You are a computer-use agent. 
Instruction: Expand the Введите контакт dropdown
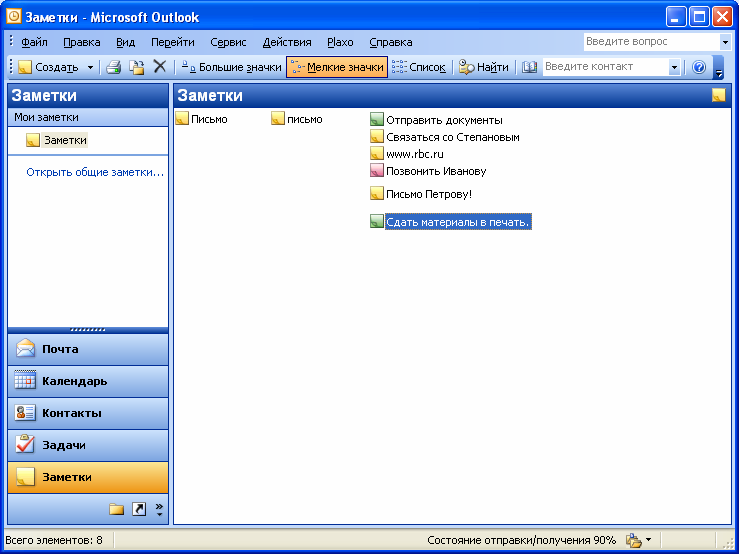pyautogui.click(x=674, y=67)
